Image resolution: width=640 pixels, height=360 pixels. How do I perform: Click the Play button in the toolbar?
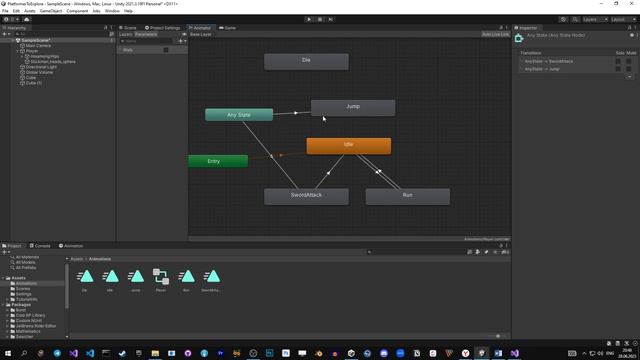click(x=309, y=19)
